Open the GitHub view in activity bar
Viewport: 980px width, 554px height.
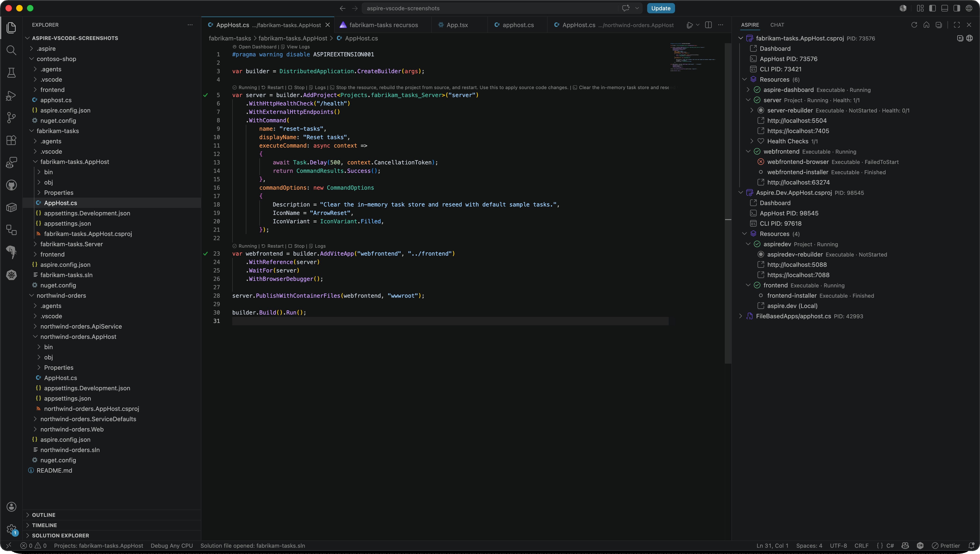coord(11,185)
